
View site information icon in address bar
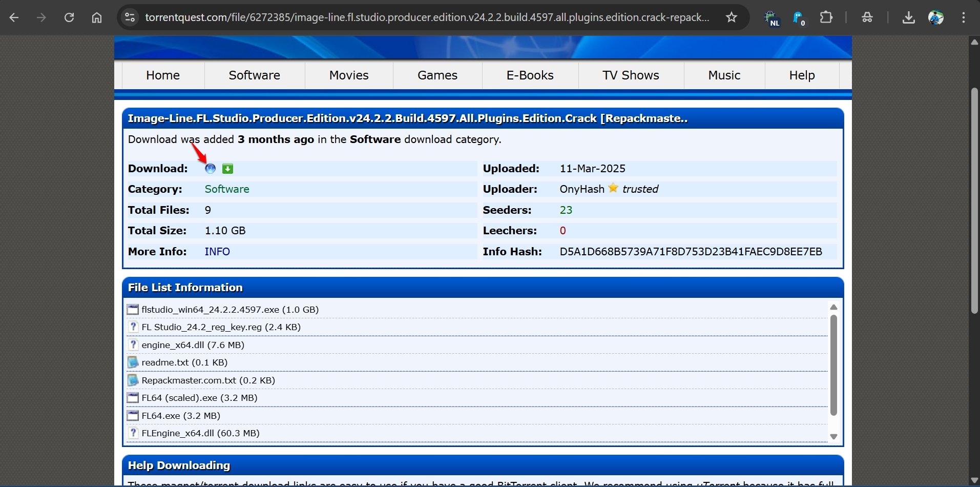point(130,17)
